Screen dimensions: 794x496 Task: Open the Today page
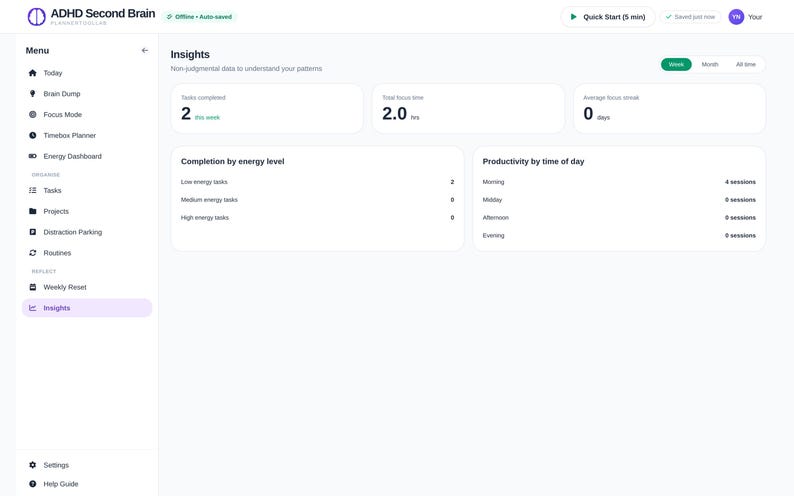point(87,73)
